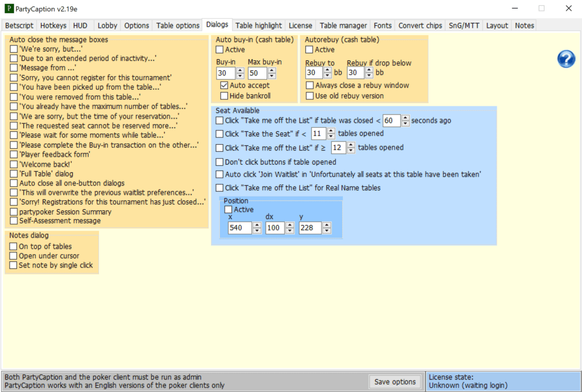
Task: Click the Save options button
Action: [395, 382]
